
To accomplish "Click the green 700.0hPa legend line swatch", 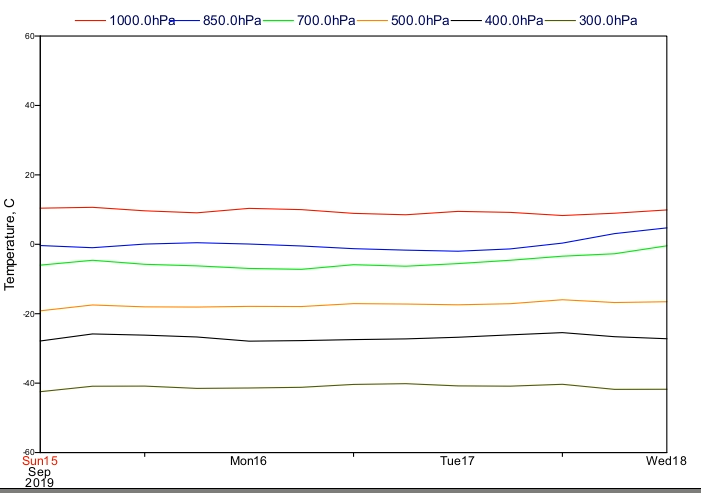I will 278,21.
